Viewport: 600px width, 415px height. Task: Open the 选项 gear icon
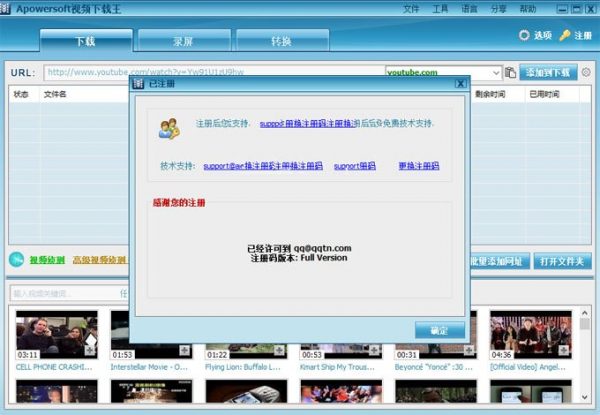[524, 36]
